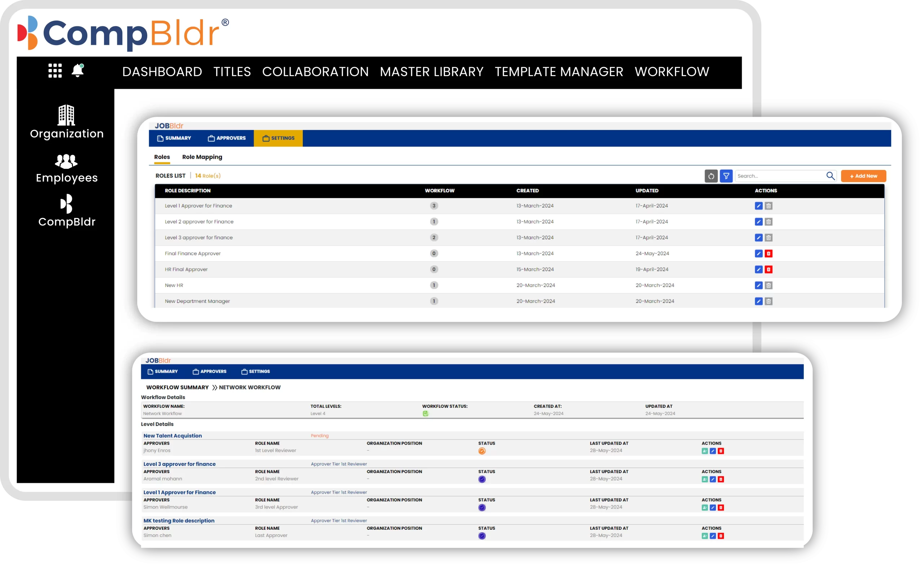Click pending status icon for jhony Enros
924x568 pixels.
(482, 451)
